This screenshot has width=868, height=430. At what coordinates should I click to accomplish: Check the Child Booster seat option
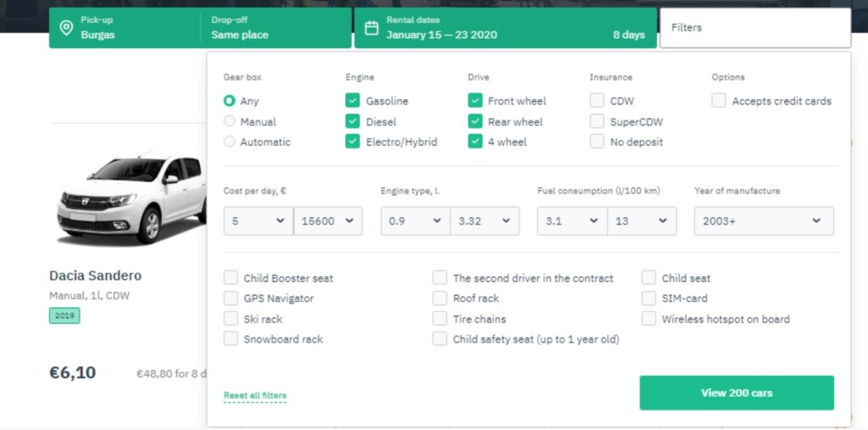tap(231, 277)
